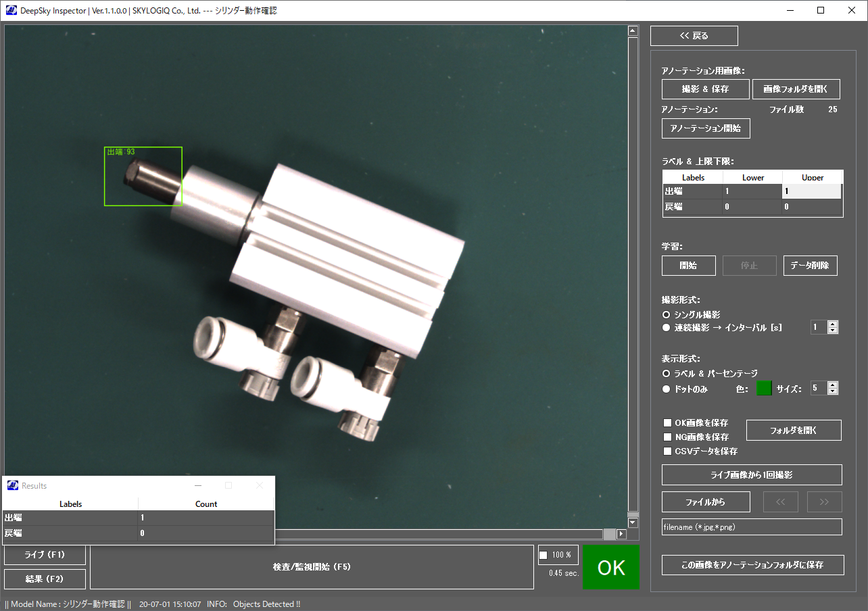Select ラベル & パーセンテージ display option
This screenshot has width=868, height=611.
667,374
